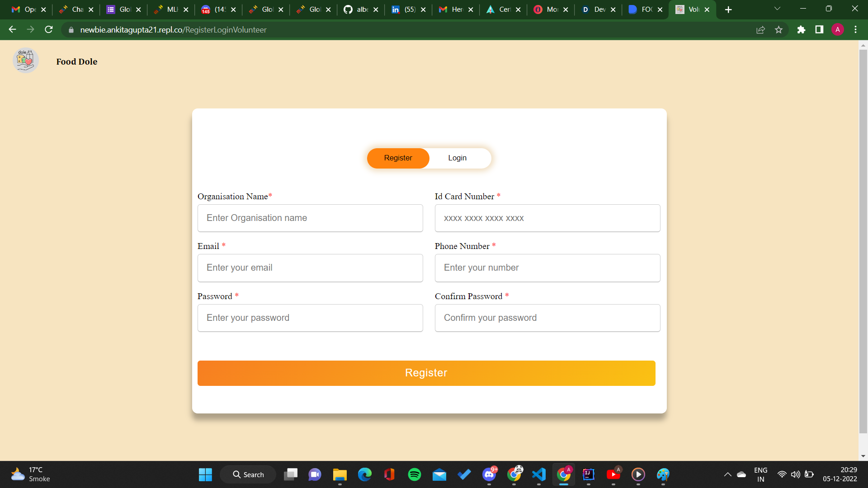Select the Register toggle option
The height and width of the screenshot is (488, 868).
[398, 158]
